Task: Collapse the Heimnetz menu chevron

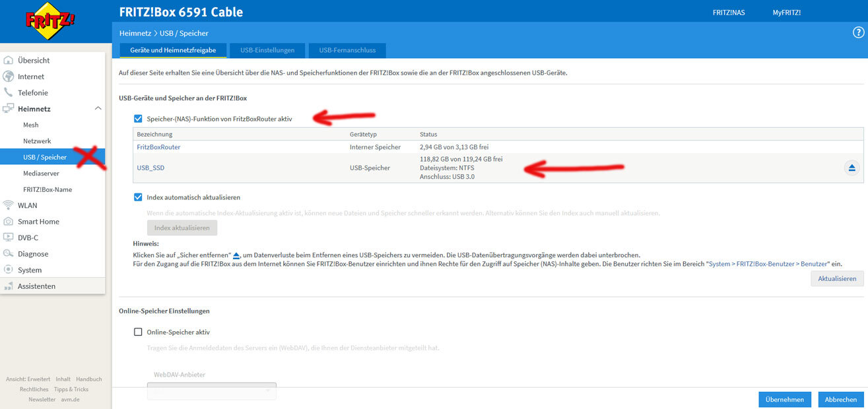Action: 98,108
